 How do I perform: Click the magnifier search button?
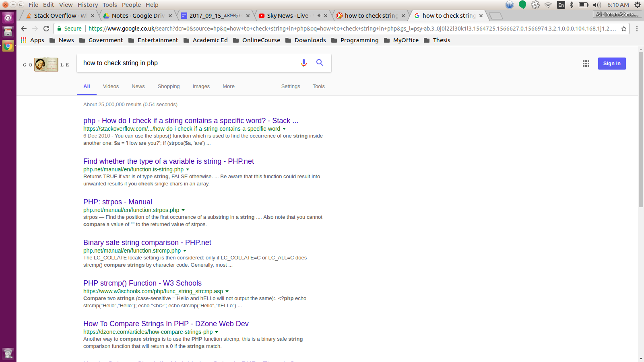click(320, 63)
